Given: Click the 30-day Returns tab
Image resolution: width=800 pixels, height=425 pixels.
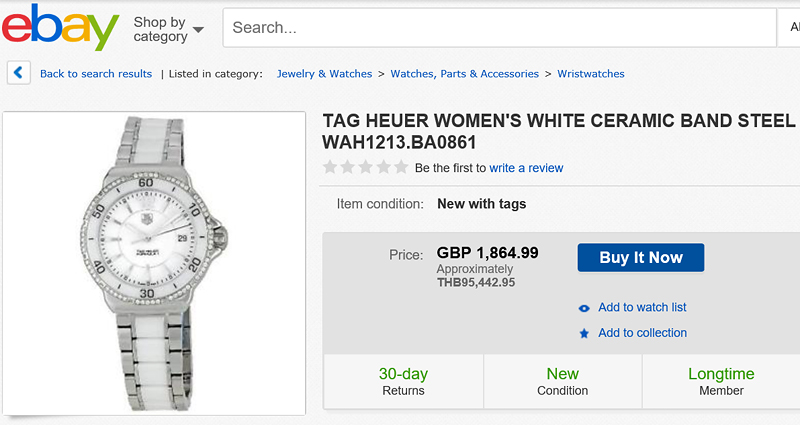Looking at the screenshot, I should 403,381.
